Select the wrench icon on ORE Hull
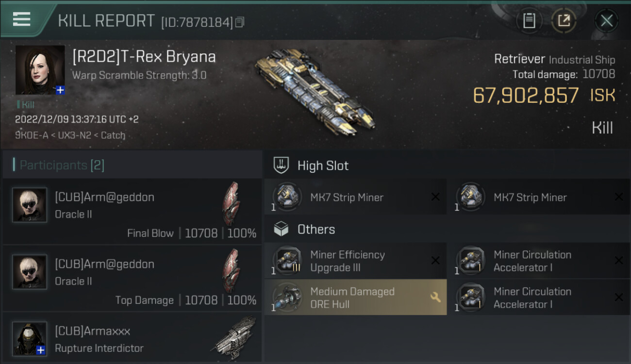The image size is (631, 364). pos(435,297)
